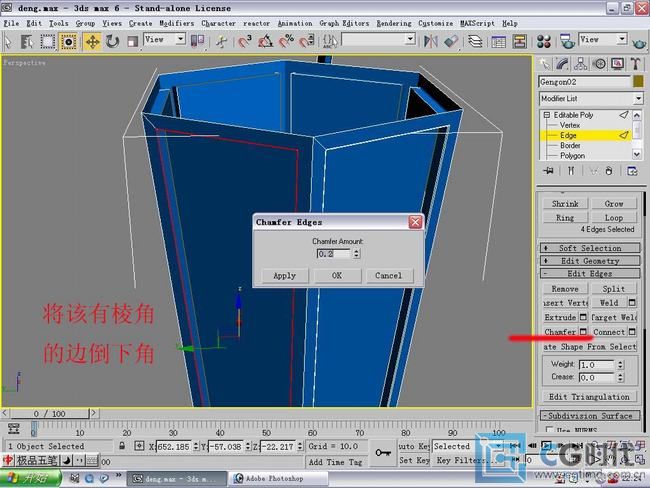Toggle Show End Result icon
Screen dimensions: 650x488
click(571, 171)
